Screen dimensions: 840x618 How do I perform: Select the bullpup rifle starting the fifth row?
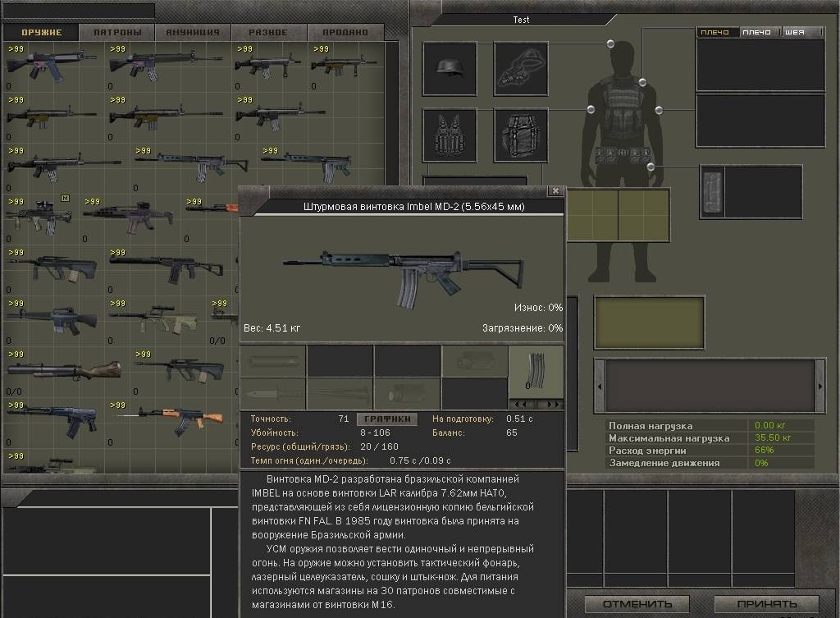pos(52,268)
